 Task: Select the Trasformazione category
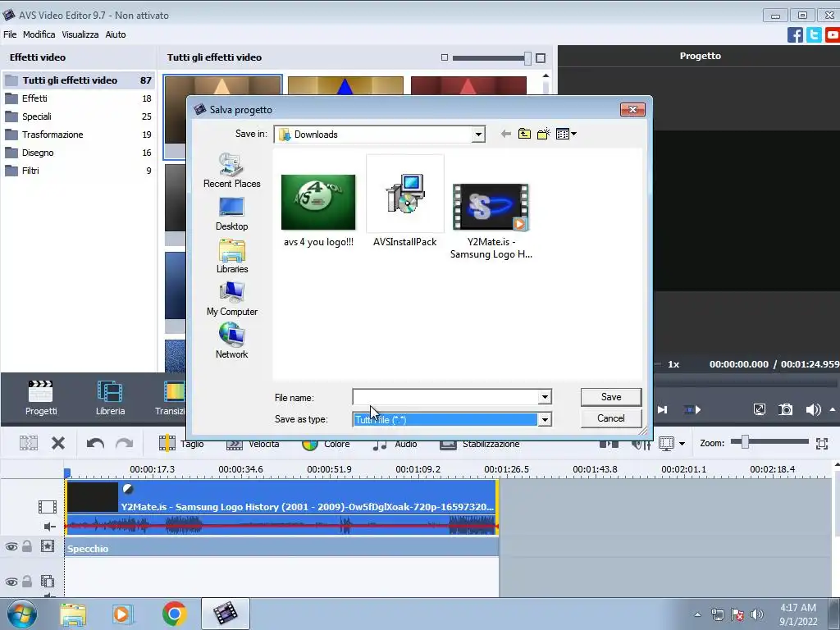tap(79, 135)
